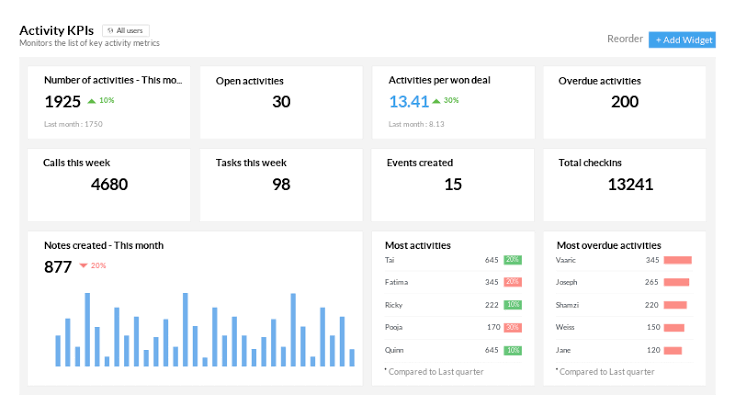Open the Overdue activities widget
This screenshot has height=417, width=735.
tap(624, 101)
